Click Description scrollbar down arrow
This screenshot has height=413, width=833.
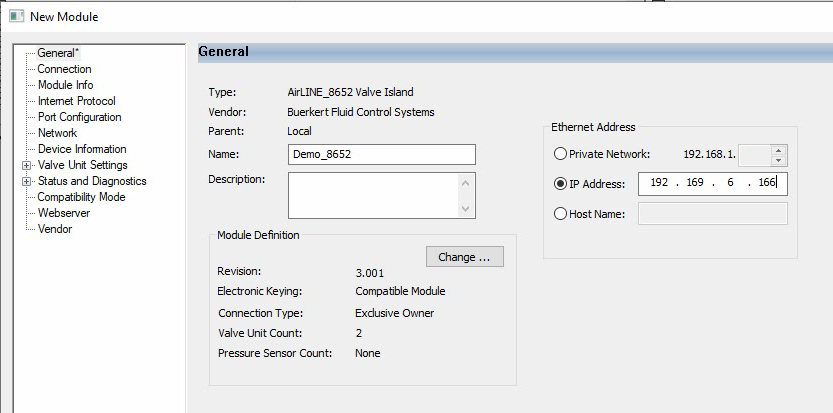[x=465, y=208]
